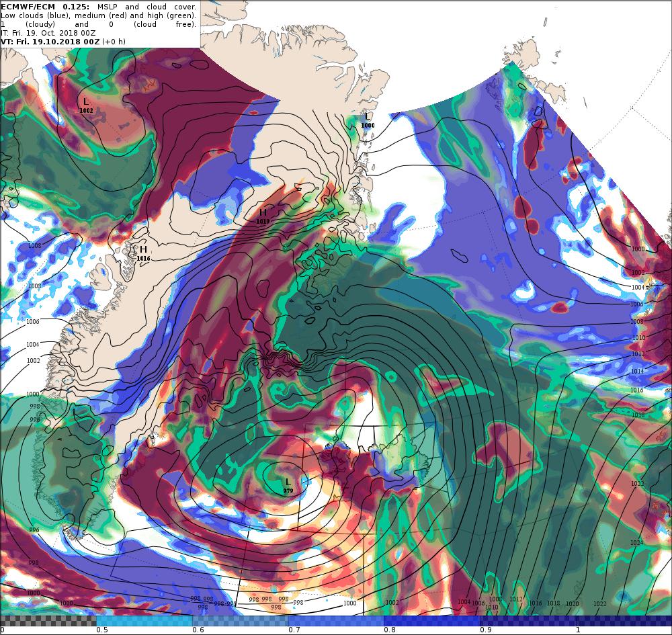Select the 0.8–0.9 royal blue legend segment

click(432, 621)
